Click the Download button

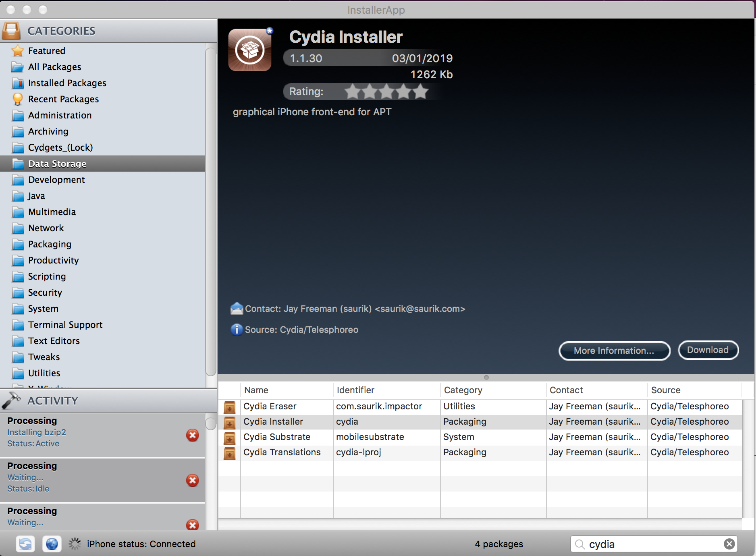click(x=708, y=350)
